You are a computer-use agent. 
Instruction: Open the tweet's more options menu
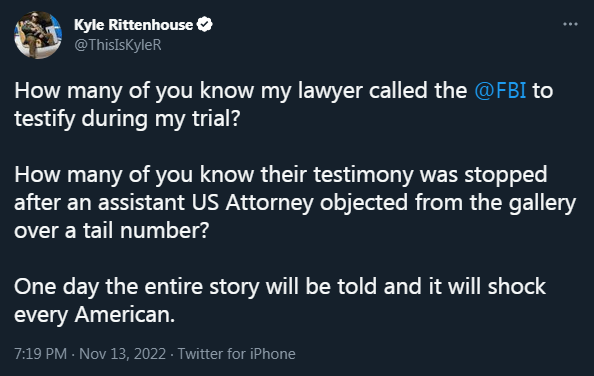click(x=570, y=24)
